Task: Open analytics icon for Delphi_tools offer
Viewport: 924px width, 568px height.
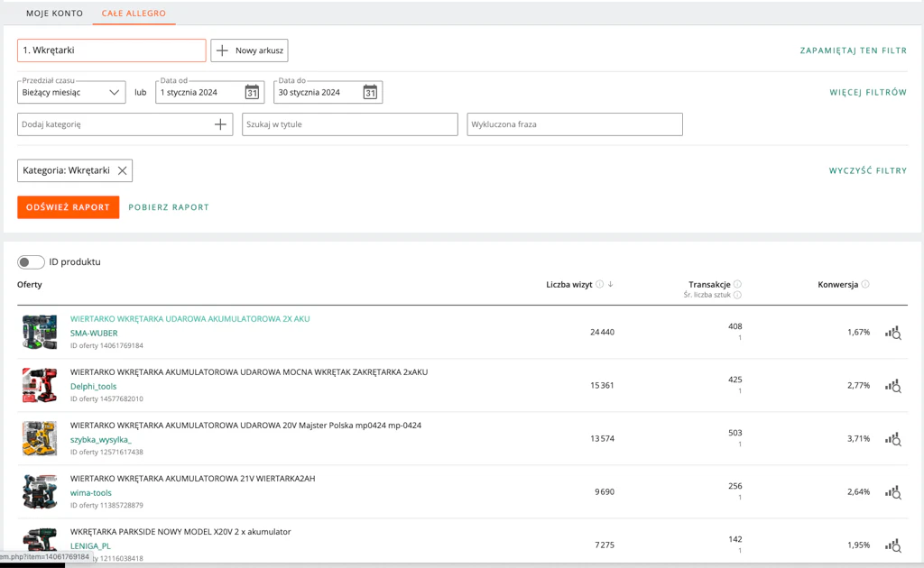Action: (892, 386)
